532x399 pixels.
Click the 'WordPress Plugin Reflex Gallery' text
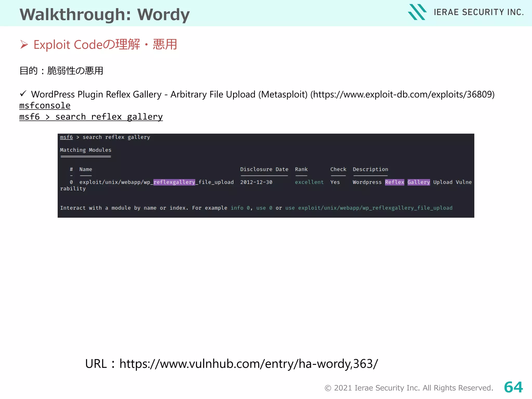click(x=96, y=94)
